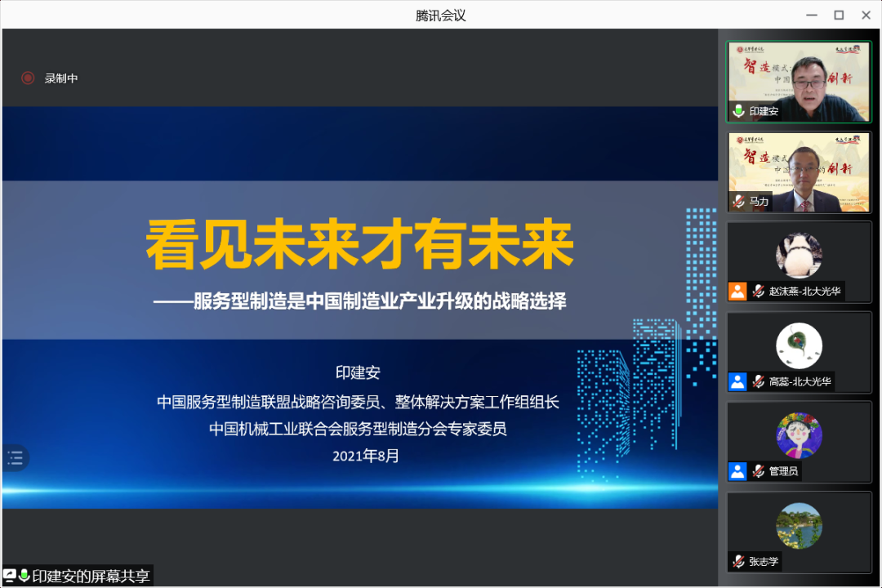The width and height of the screenshot is (882, 588).
Task: Click the green microphone icon beside 印建安的屏幕共享
Action: click(23, 576)
